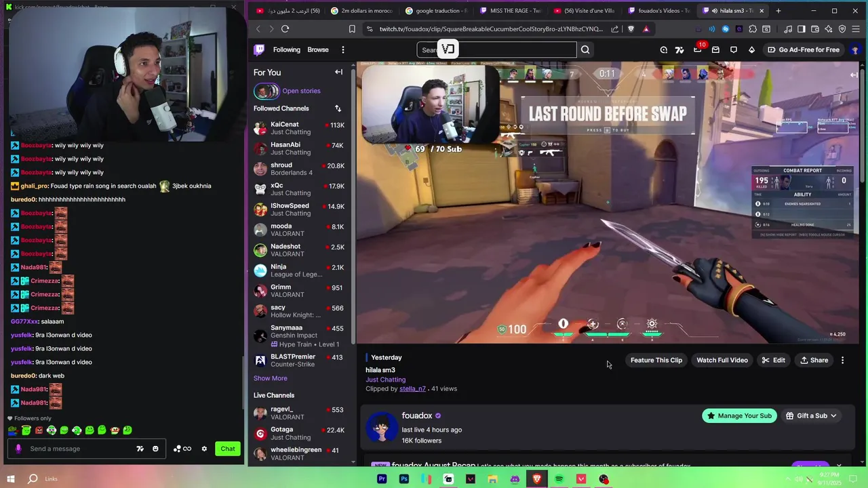
Task: Toggle theatre mode arrow on video player
Action: (854, 75)
